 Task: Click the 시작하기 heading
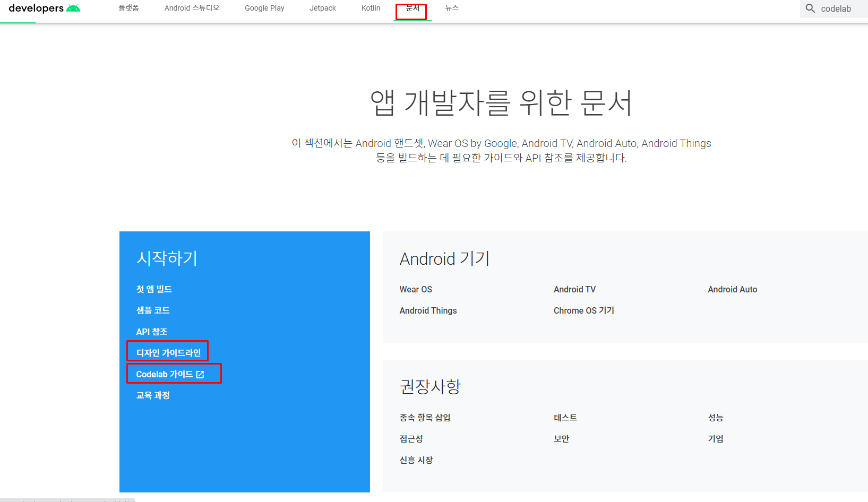[167, 258]
